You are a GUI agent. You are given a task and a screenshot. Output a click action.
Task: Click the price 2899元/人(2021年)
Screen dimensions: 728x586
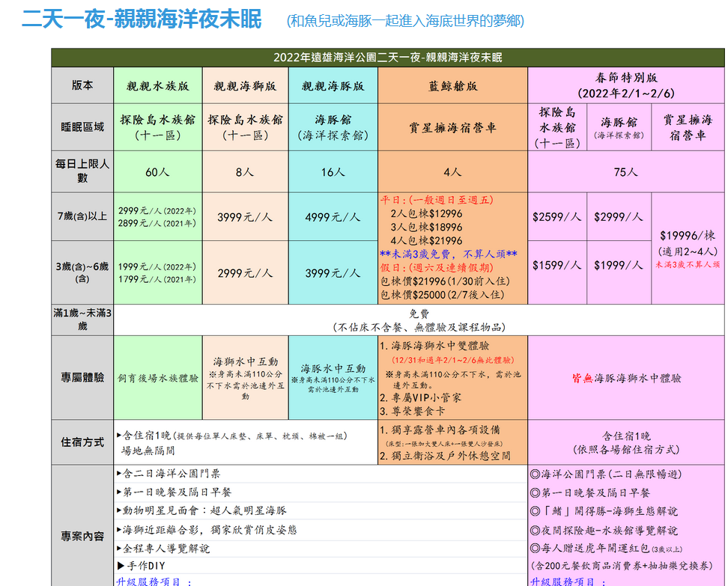point(157,223)
